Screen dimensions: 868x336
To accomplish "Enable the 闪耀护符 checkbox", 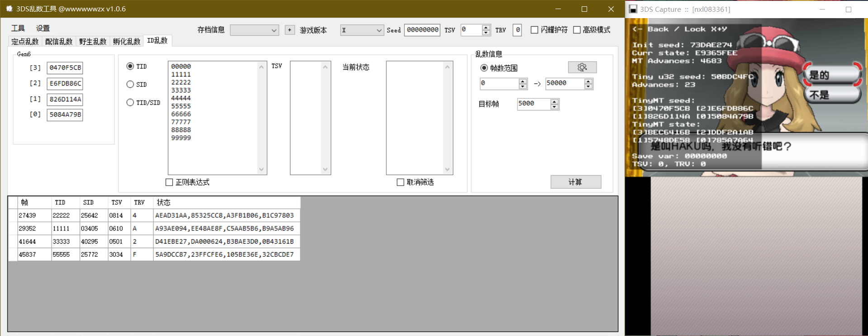I will [534, 30].
